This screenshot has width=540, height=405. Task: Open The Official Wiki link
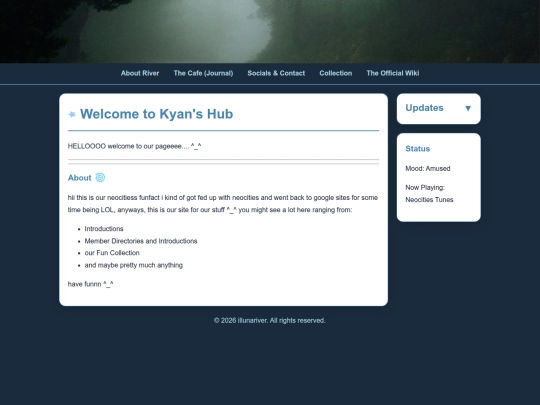coord(393,73)
